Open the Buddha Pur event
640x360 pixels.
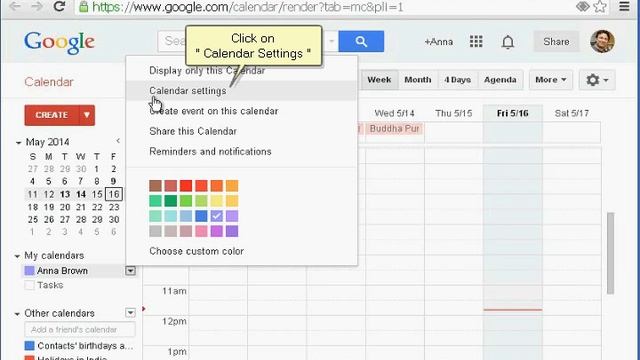point(395,129)
